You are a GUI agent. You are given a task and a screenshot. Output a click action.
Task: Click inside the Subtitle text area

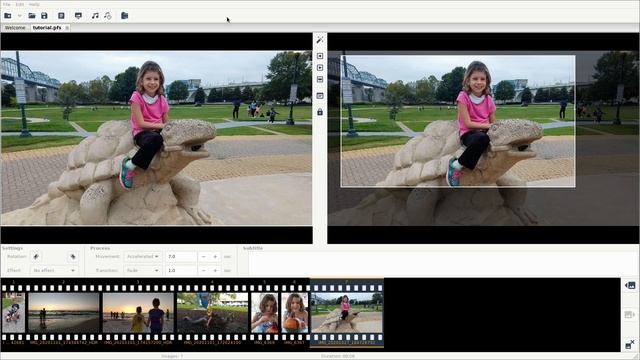(444, 264)
